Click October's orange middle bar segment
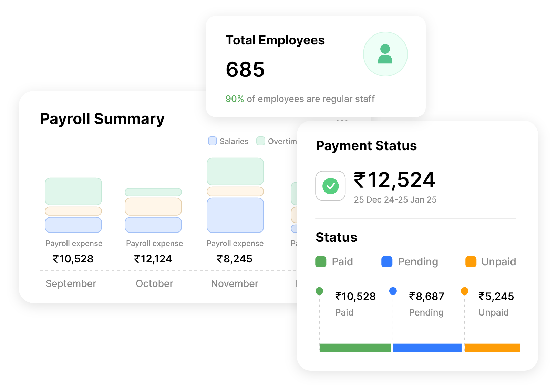 (x=153, y=207)
